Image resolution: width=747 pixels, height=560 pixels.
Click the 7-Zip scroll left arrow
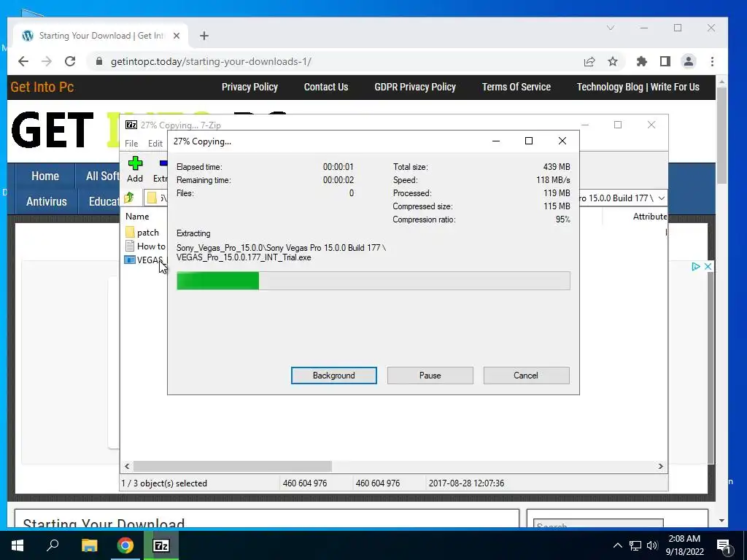click(127, 466)
